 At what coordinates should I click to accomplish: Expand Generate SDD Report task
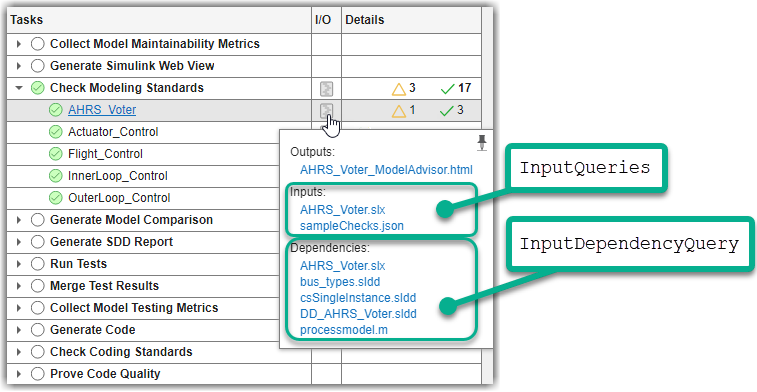19,242
